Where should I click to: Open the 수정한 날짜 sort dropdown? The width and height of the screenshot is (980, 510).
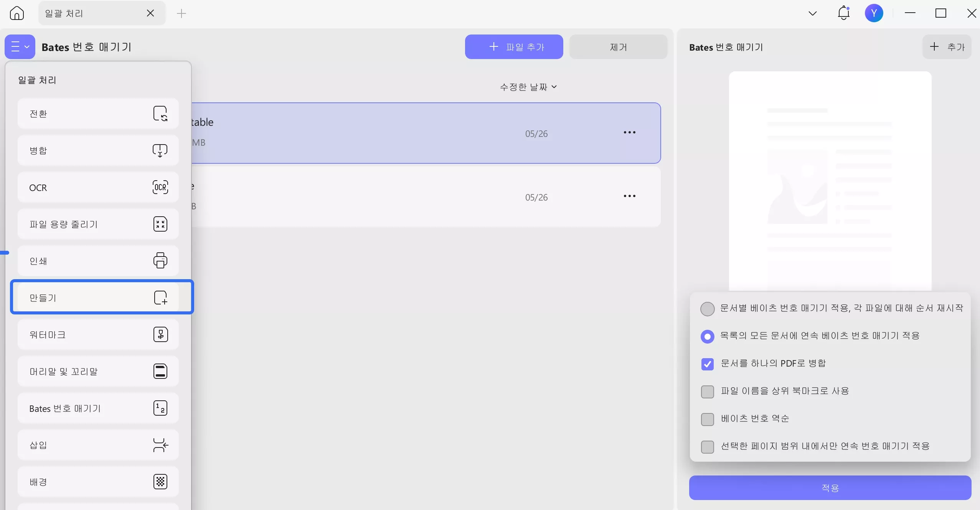528,87
